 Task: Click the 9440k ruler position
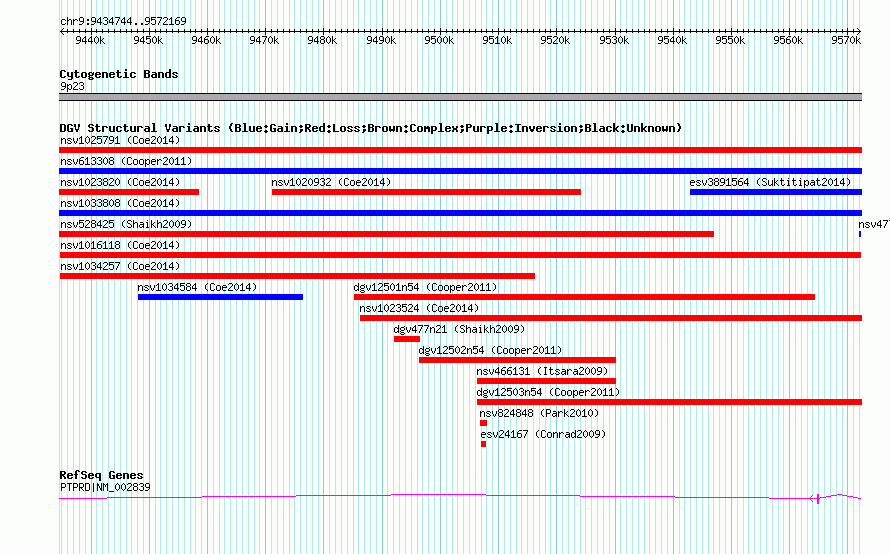click(x=90, y=40)
